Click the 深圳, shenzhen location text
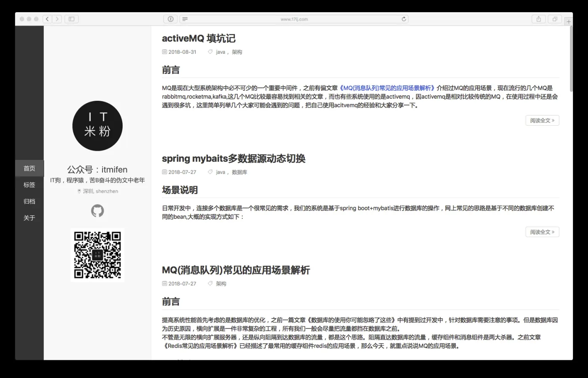The width and height of the screenshot is (588, 378). pos(100,191)
